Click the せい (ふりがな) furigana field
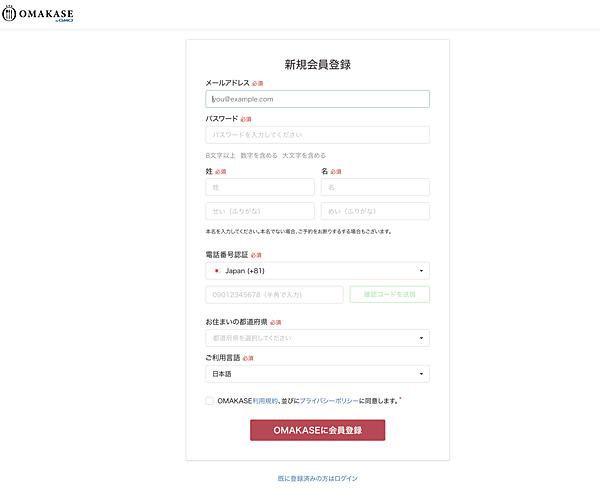Screen dimensions: 600x490 click(260, 211)
